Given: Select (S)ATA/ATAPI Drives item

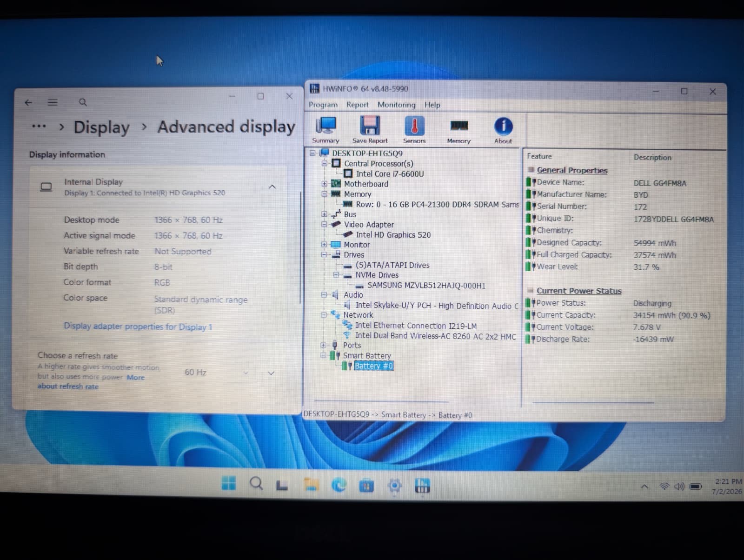Looking at the screenshot, I should click(x=392, y=265).
